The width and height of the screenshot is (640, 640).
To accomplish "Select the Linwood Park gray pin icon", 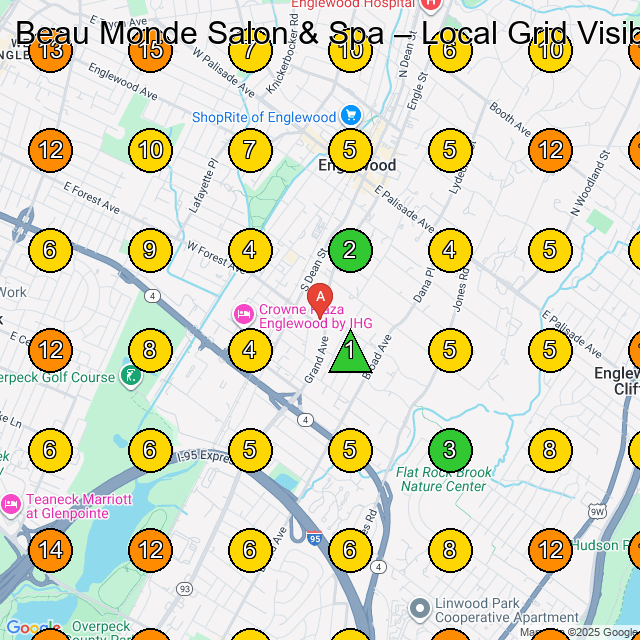I will (420, 610).
